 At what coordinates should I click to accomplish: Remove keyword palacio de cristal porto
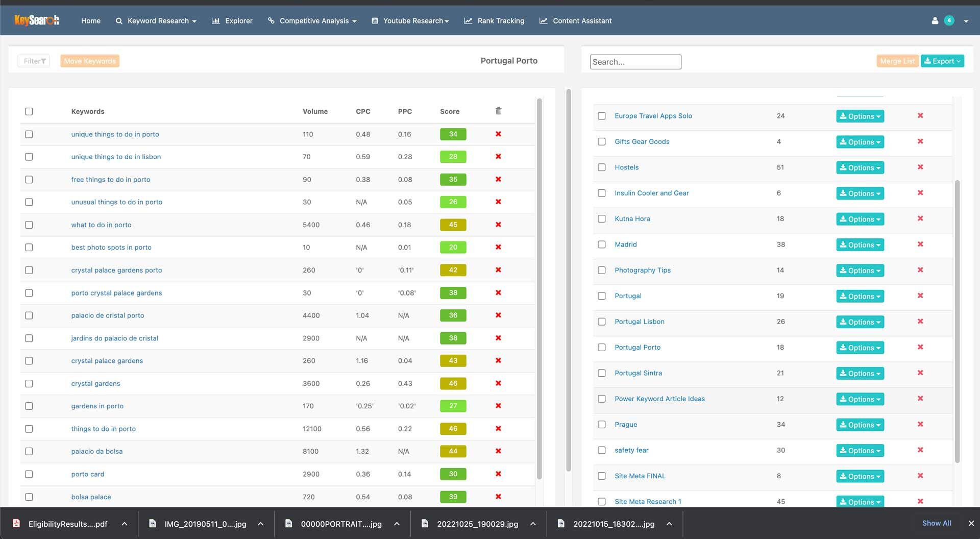tap(498, 315)
